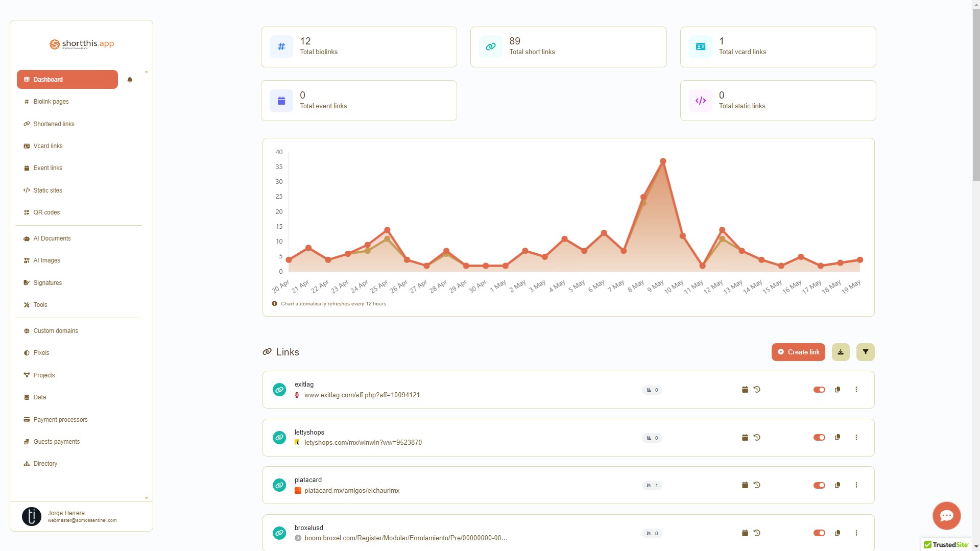Open the UTM builder for exitlag link
This screenshot has height=551, width=980.
pos(745,389)
